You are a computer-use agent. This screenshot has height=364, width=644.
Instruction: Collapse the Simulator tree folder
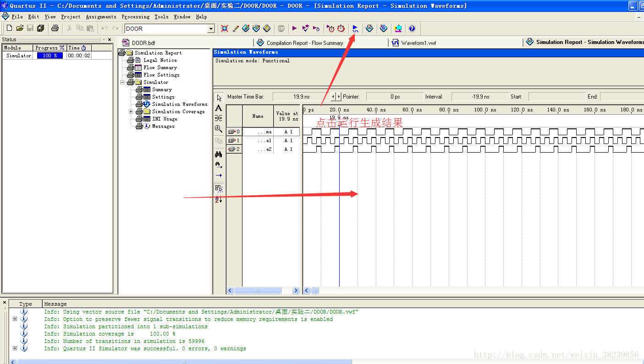click(122, 82)
